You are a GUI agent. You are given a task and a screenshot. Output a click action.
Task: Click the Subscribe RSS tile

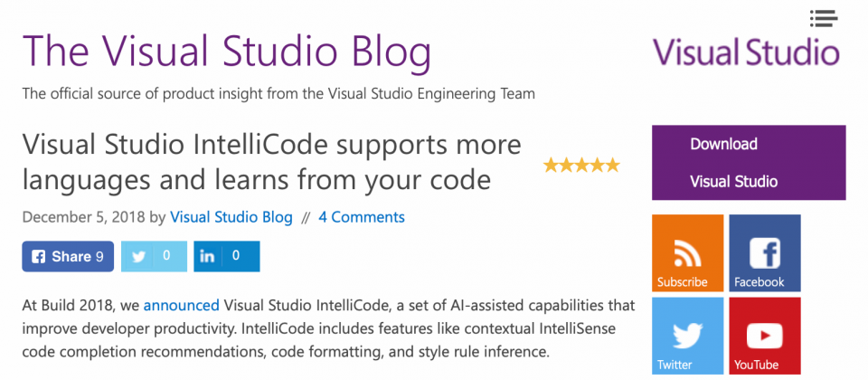coord(687,253)
